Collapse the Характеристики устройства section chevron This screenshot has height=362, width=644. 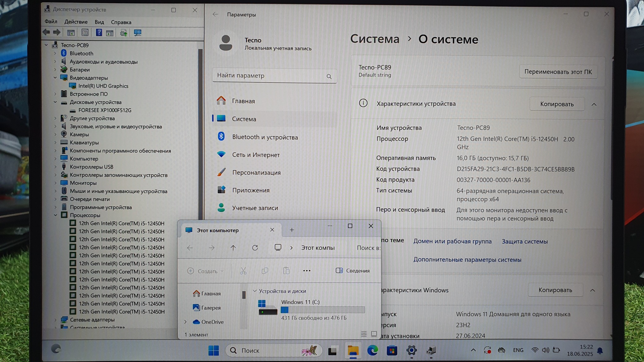tap(594, 104)
